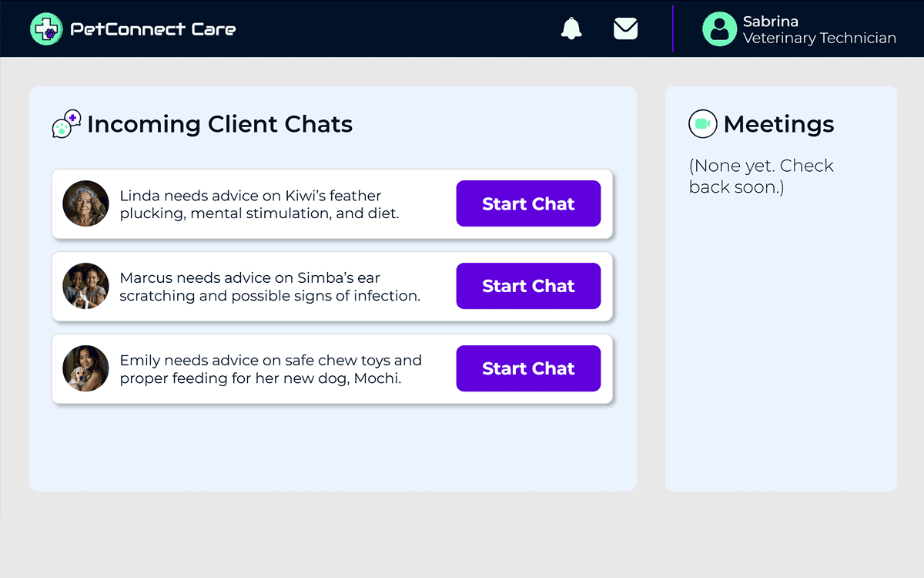Image resolution: width=924 pixels, height=578 pixels.
Task: Open Marcus's ear scratching request text
Action: (x=270, y=287)
